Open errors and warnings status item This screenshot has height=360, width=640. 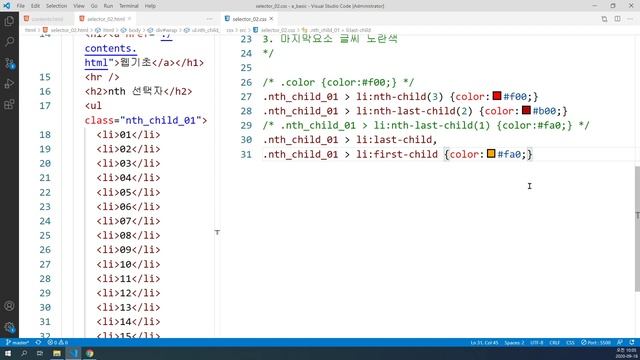(58, 342)
